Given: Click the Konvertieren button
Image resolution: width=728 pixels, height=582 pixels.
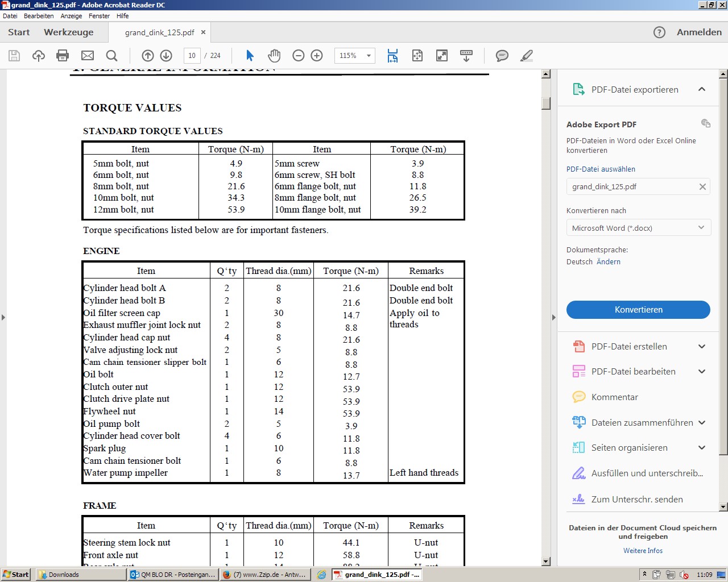Looking at the screenshot, I should [638, 310].
